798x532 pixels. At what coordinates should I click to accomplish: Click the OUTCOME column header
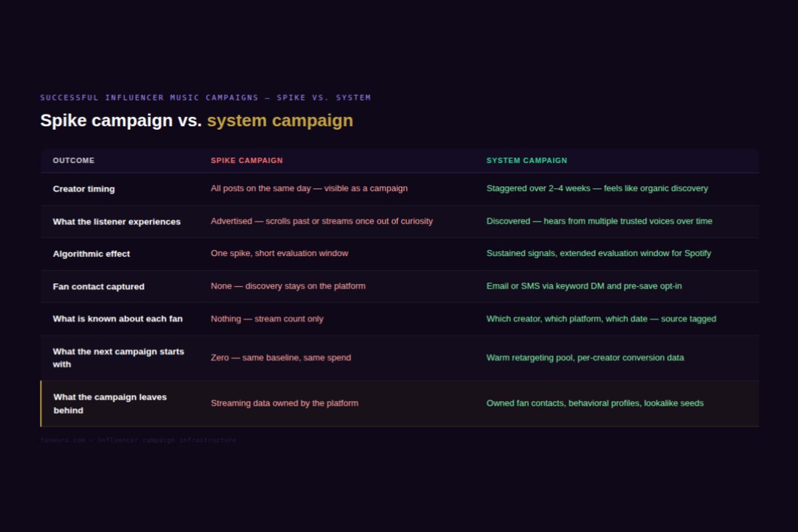pos(74,160)
